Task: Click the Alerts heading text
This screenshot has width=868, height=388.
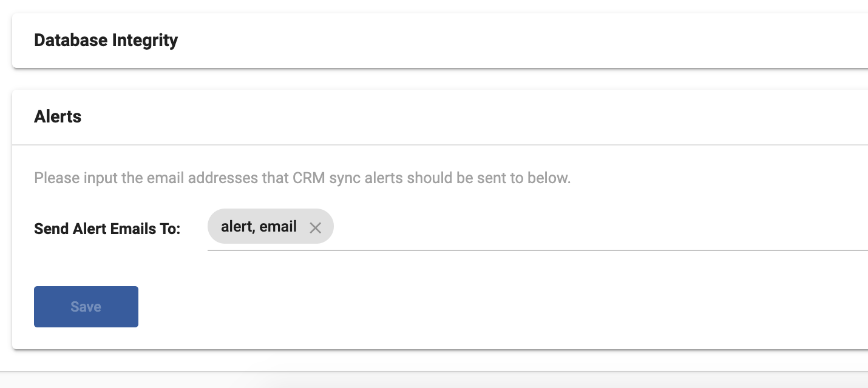Action: pyautogui.click(x=58, y=116)
